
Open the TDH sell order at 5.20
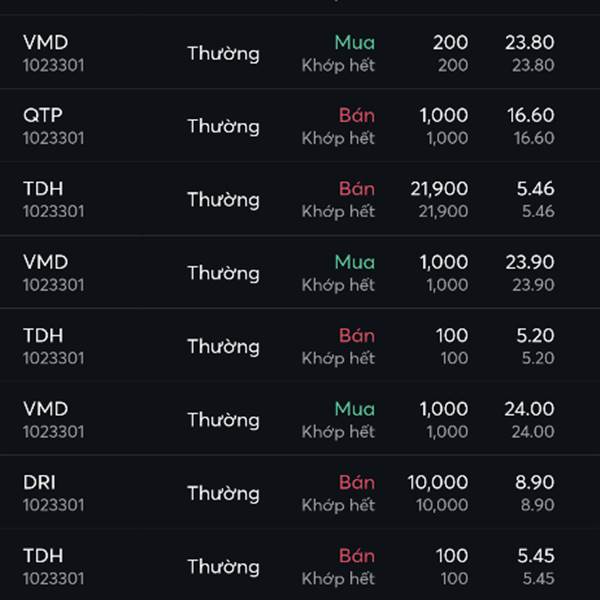[x=300, y=346]
